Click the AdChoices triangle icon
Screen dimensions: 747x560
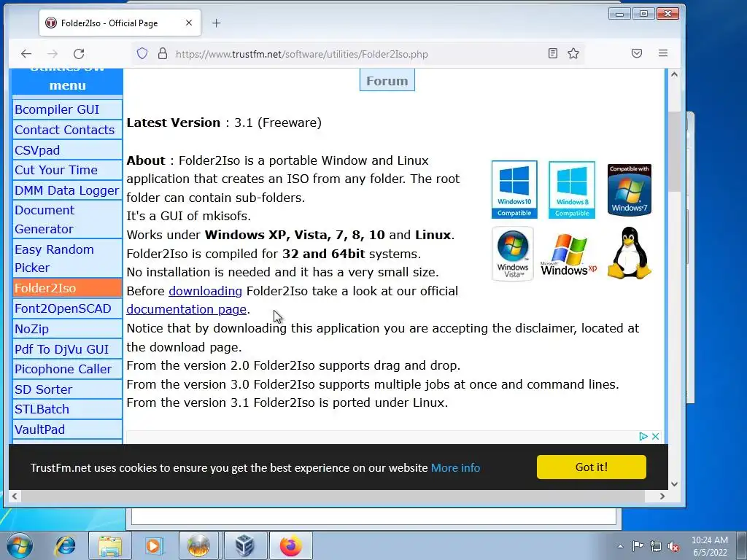pos(643,436)
